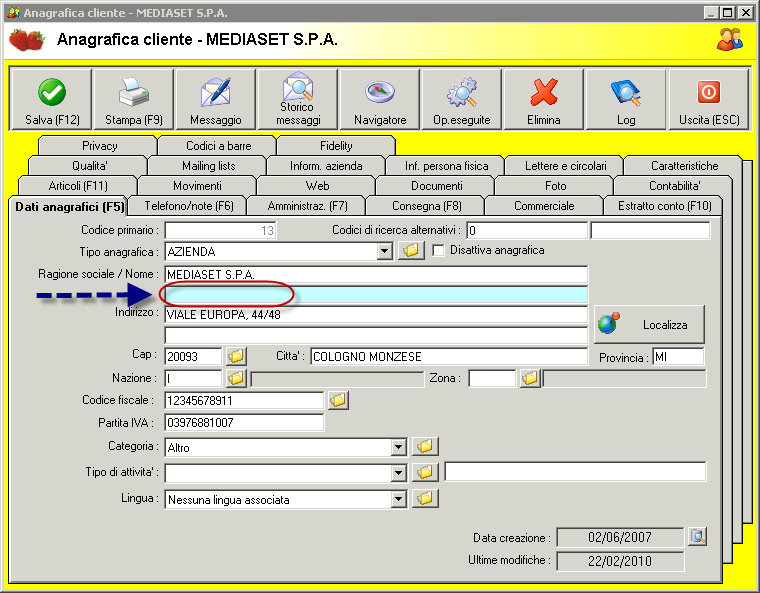Click the Nazione code input field
Screen dimensions: 760x593
click(193, 378)
